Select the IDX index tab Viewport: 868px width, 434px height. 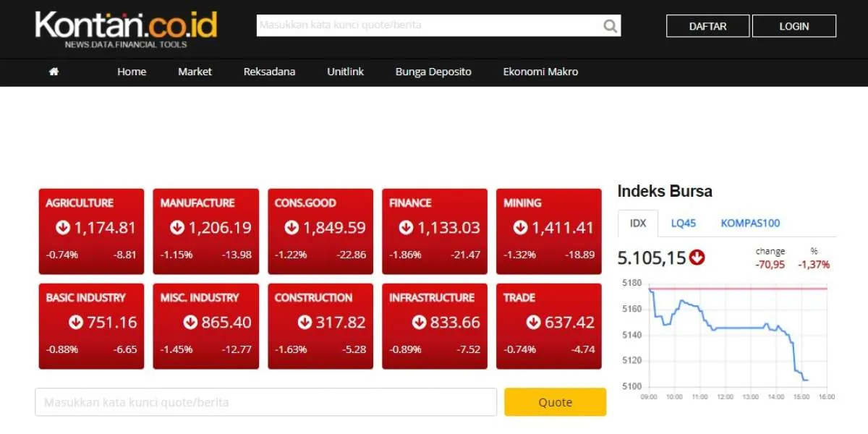point(637,224)
